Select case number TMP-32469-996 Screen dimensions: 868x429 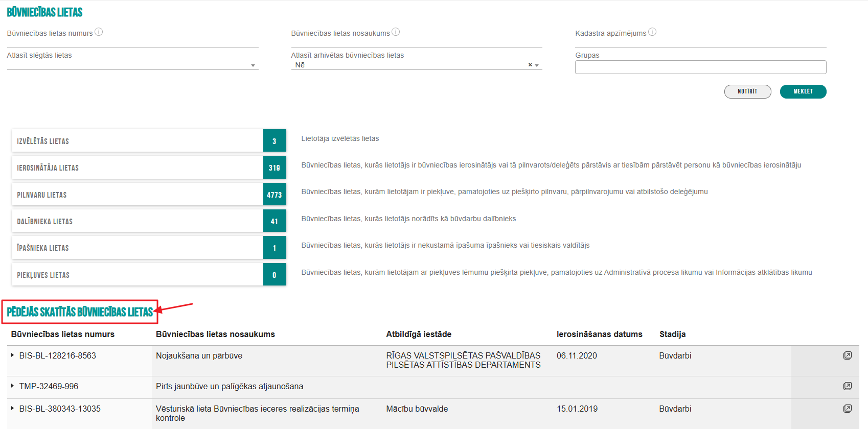tap(49, 386)
